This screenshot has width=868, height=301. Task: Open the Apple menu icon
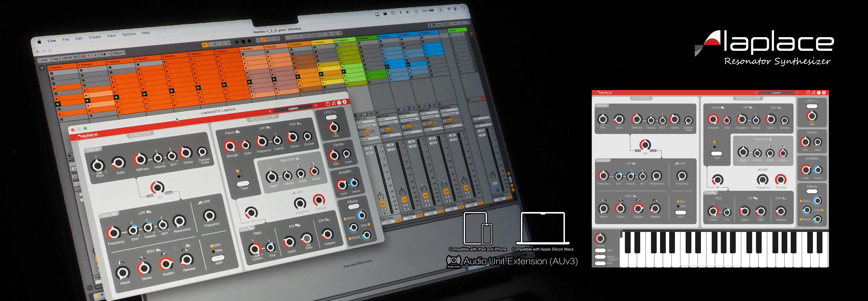[39, 42]
